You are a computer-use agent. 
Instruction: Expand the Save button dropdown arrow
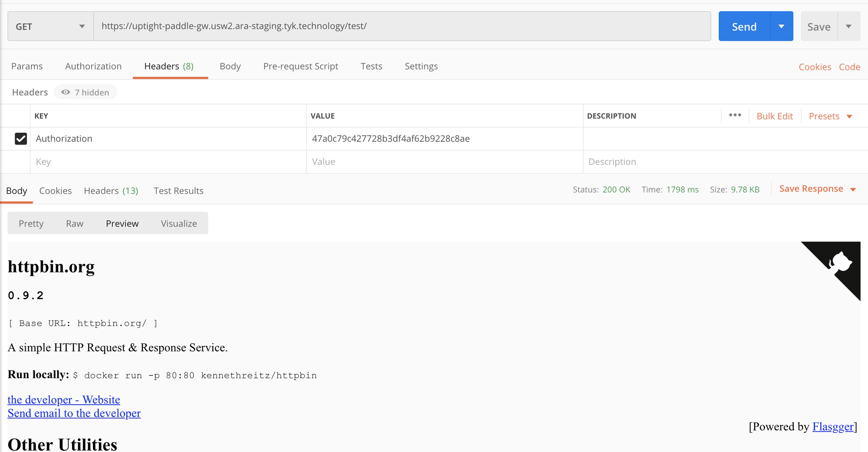tap(848, 26)
